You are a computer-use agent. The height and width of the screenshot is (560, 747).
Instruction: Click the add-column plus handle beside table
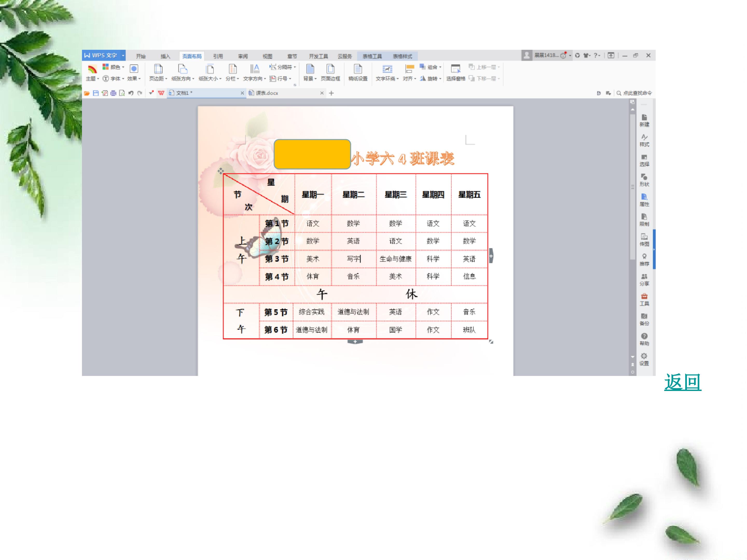491,256
